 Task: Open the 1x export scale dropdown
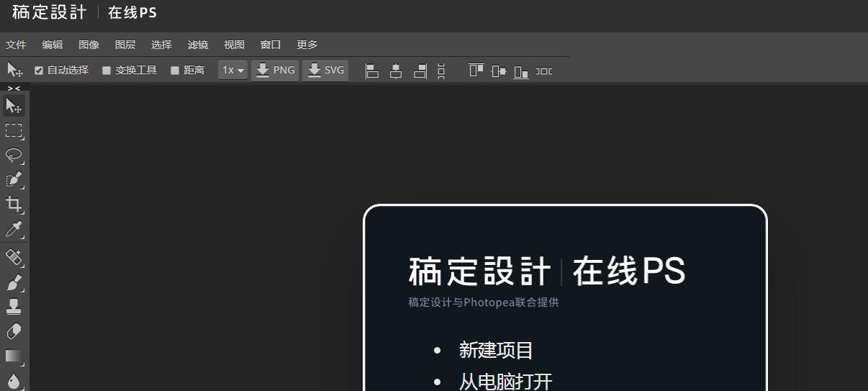(233, 70)
